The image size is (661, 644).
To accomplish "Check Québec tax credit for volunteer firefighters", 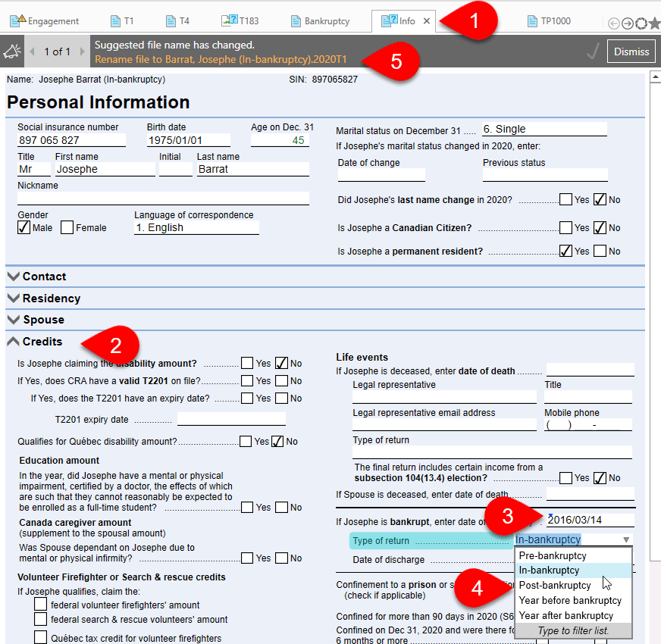I will (x=40, y=637).
